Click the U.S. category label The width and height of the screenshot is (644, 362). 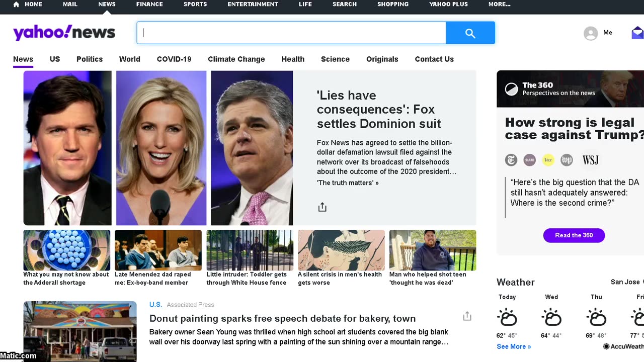click(155, 305)
